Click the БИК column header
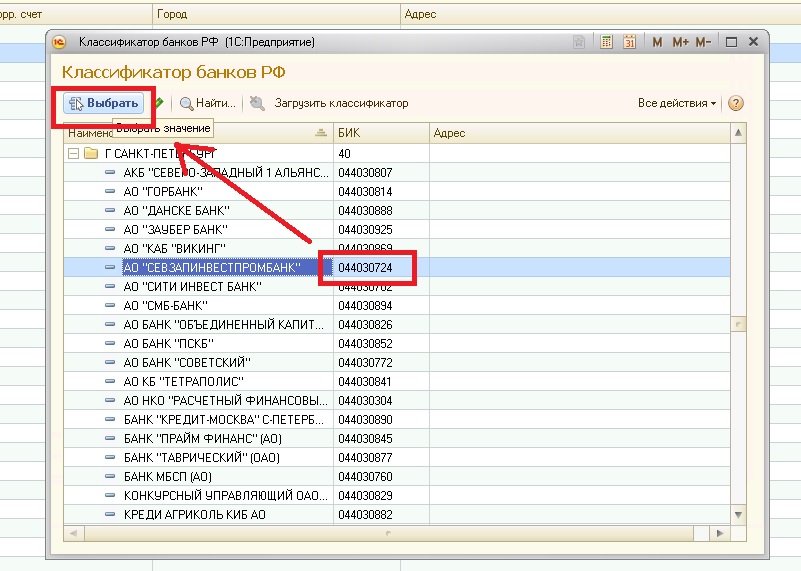801x571 pixels. point(381,133)
